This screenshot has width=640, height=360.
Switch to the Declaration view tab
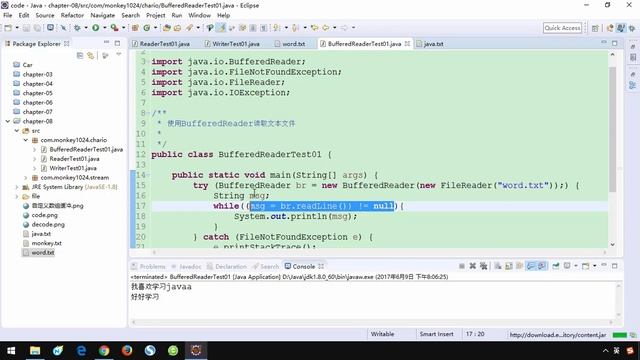(x=227, y=267)
